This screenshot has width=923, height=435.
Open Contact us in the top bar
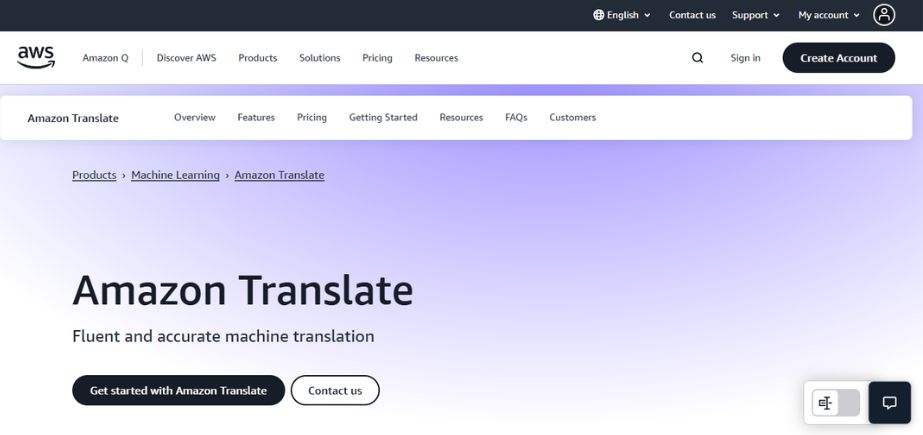pos(692,15)
